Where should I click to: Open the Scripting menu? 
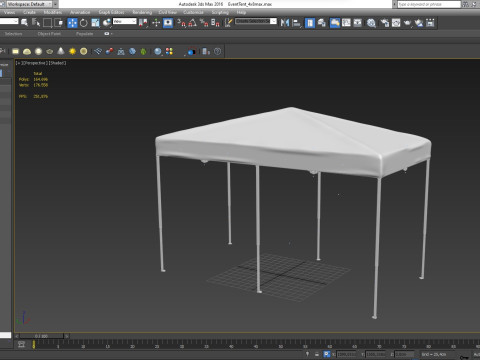tap(220, 12)
